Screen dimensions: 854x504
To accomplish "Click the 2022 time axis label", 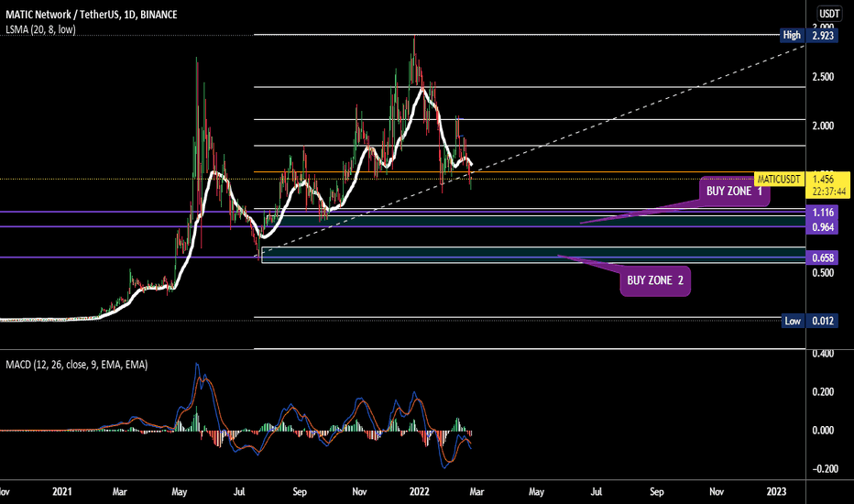I will pos(420,491).
